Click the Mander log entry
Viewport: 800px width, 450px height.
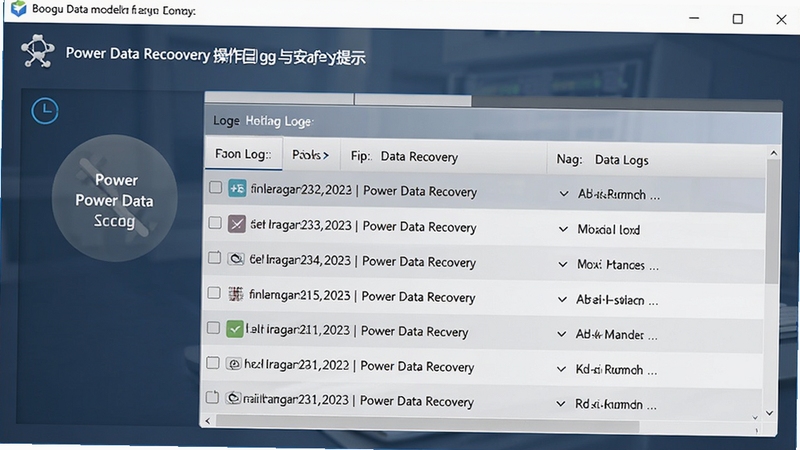pos(616,335)
